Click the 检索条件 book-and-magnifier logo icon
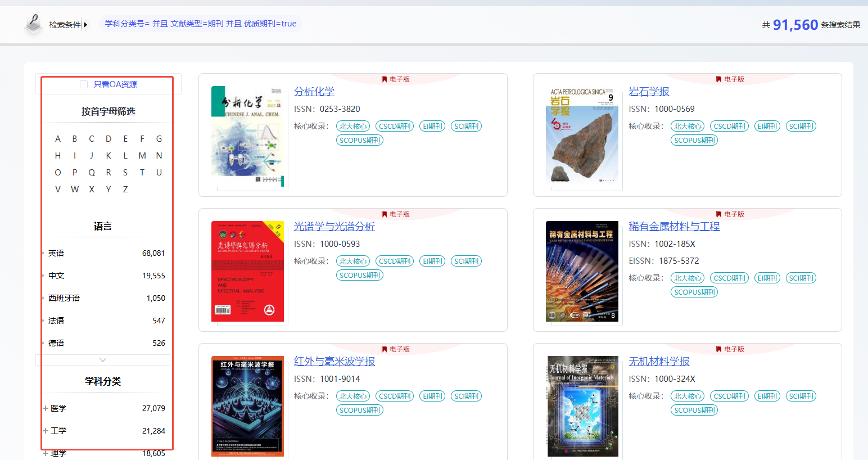 [33, 24]
